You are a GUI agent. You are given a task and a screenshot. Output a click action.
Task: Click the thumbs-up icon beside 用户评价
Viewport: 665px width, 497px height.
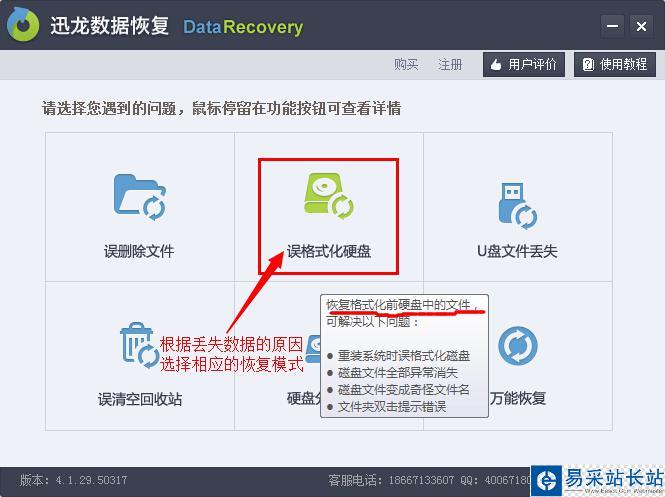click(x=496, y=65)
